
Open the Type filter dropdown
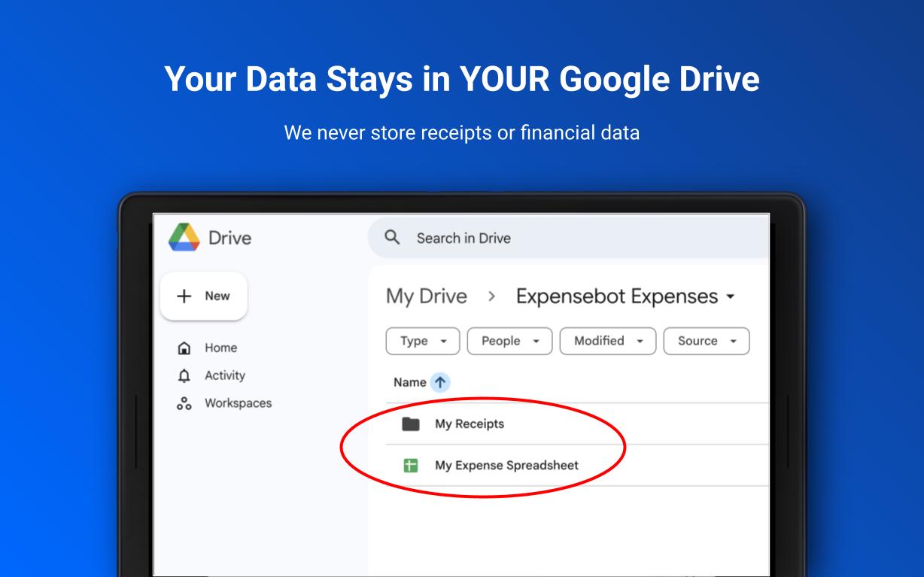point(422,341)
